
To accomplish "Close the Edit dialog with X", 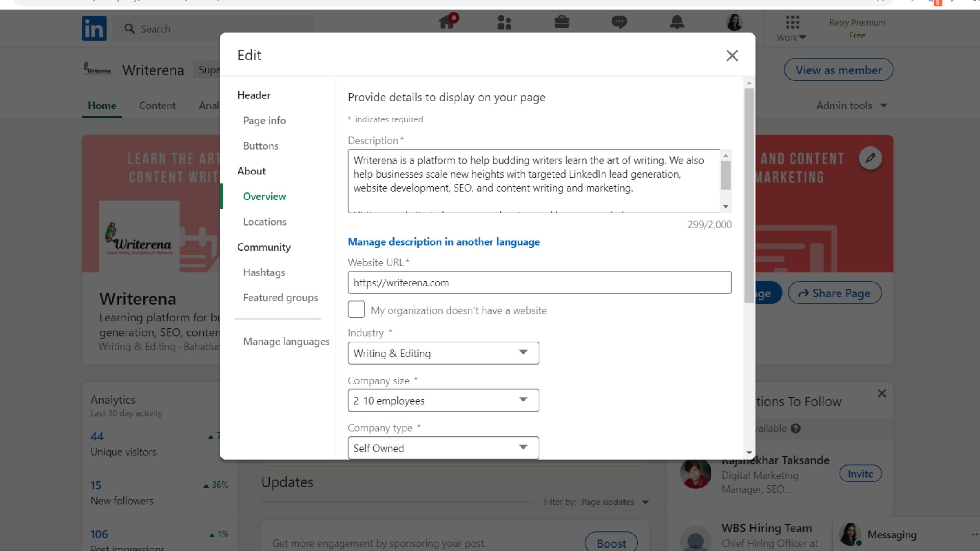I will (x=732, y=56).
